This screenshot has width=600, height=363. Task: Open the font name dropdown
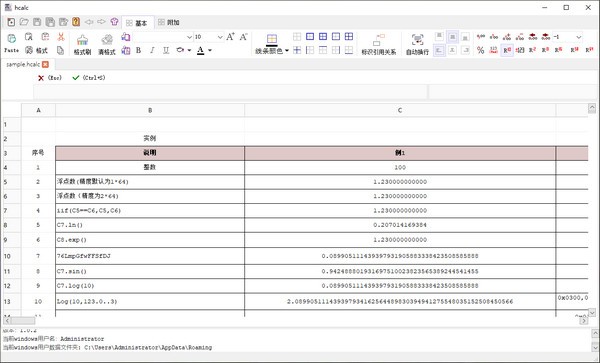[x=189, y=37]
